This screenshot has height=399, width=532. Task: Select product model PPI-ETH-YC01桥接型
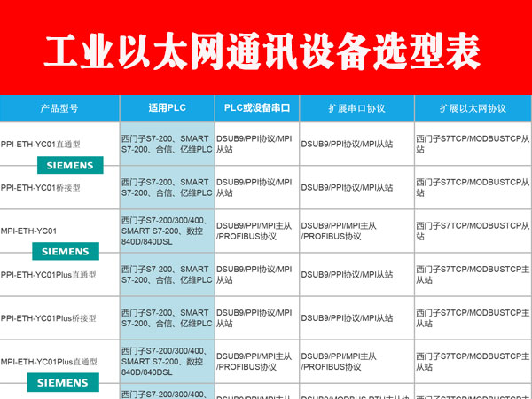coord(41,188)
